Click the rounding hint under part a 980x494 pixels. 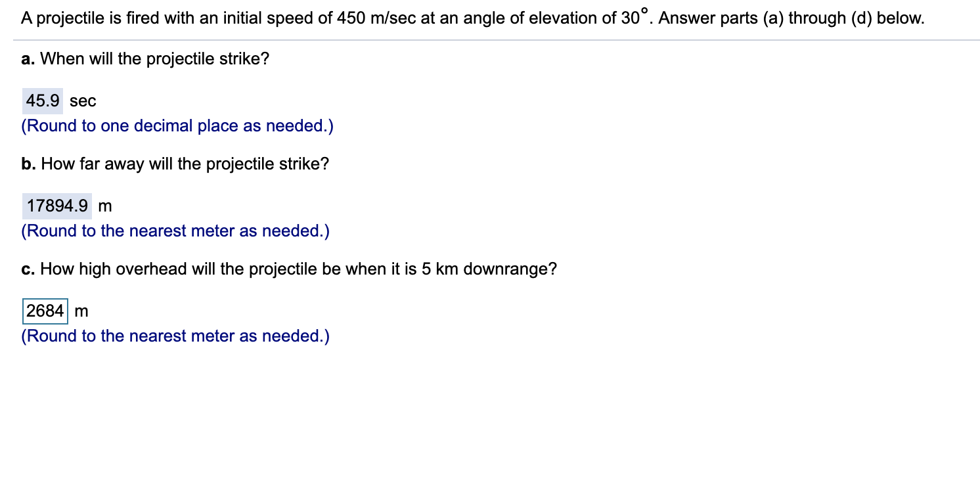pyautogui.click(x=177, y=125)
